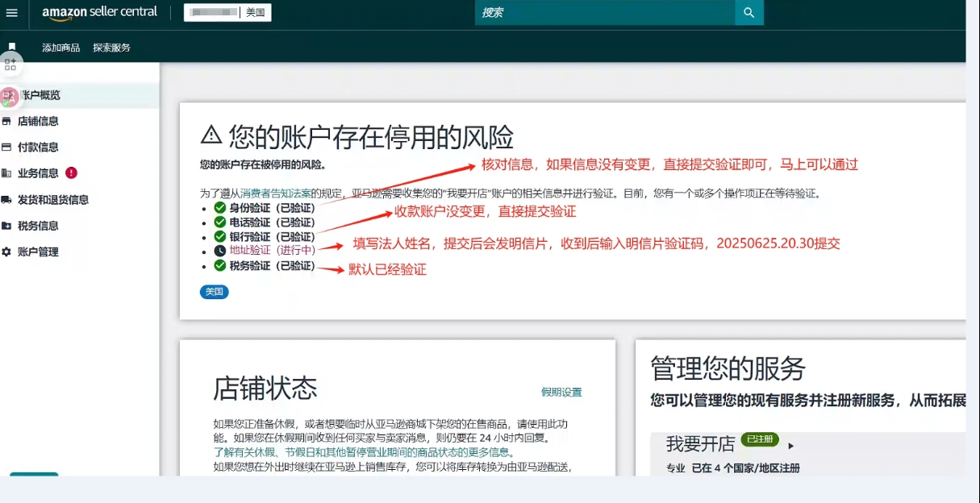Click into the 搜索 search field
Screen dimensions: 980x503
tap(605, 13)
